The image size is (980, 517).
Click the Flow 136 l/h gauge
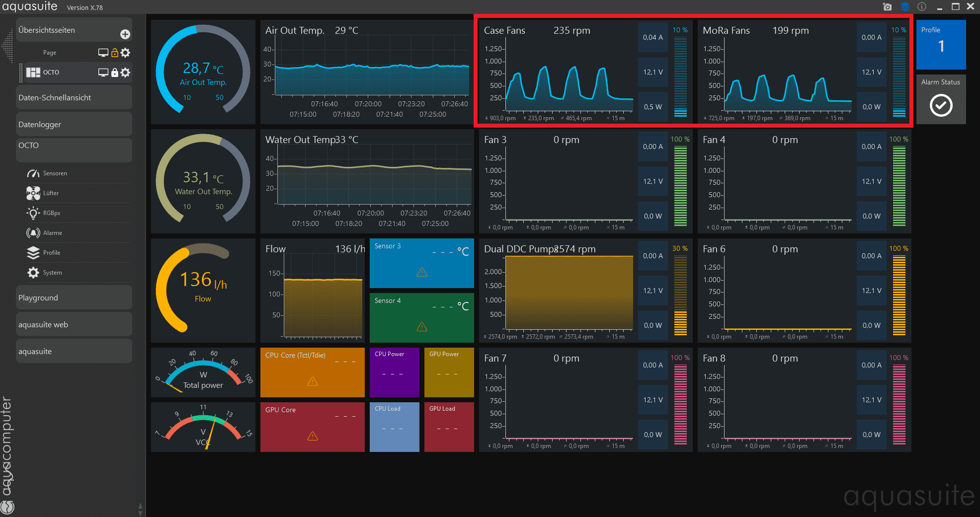point(203,291)
